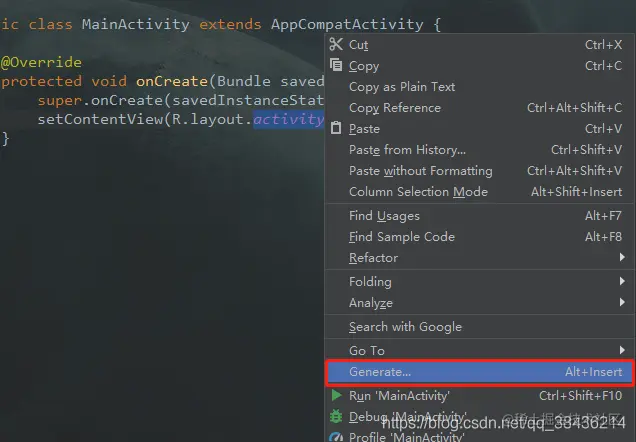The height and width of the screenshot is (442, 636).
Task: Click the green Debug bug icon
Action: (x=336, y=416)
